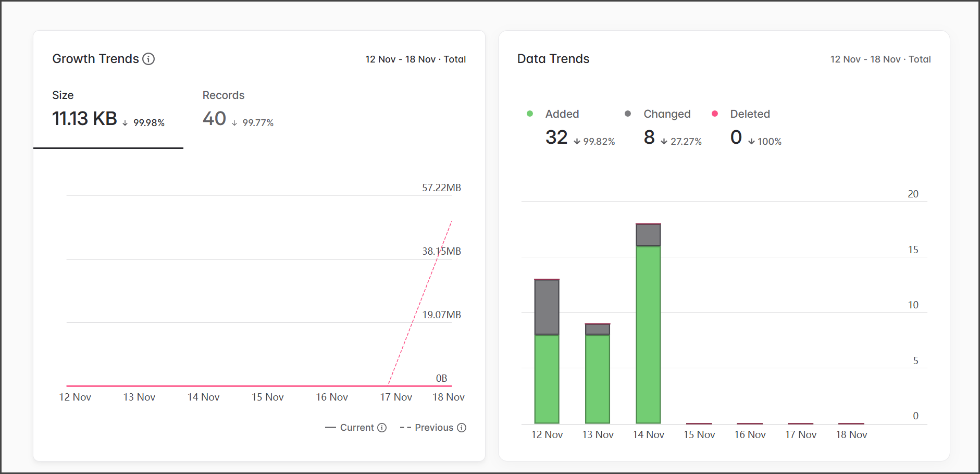Viewport: 980px width, 474px height.
Task: Open Growth Trends date range 12 Nov - 18 Nov
Action: 415,59
